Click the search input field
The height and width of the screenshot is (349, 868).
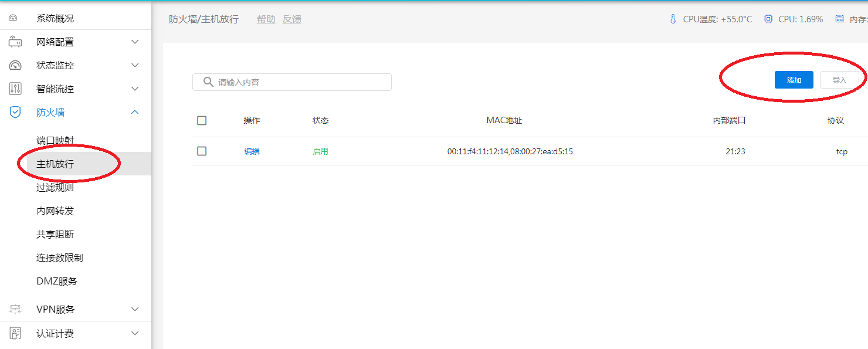pyautogui.click(x=299, y=82)
